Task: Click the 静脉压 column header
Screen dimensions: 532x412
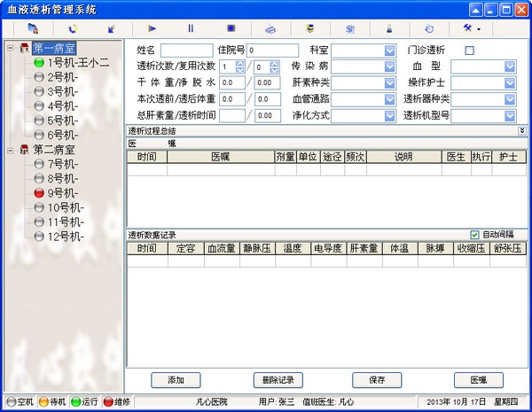Action: click(257, 249)
